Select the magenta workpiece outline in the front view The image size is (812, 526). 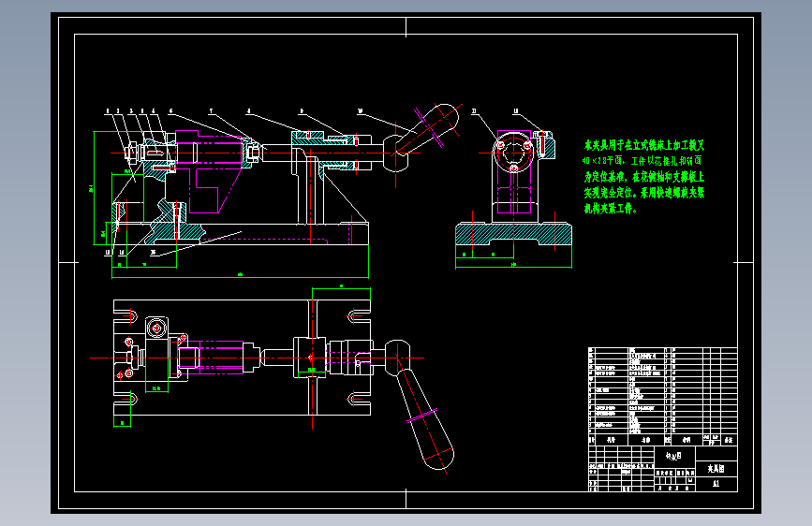[210, 172]
